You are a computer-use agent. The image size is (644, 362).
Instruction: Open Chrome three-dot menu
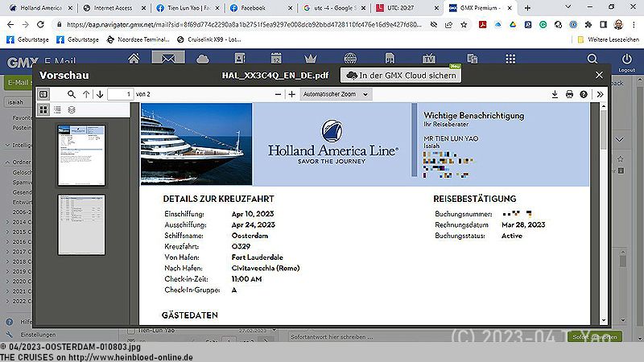point(634,25)
